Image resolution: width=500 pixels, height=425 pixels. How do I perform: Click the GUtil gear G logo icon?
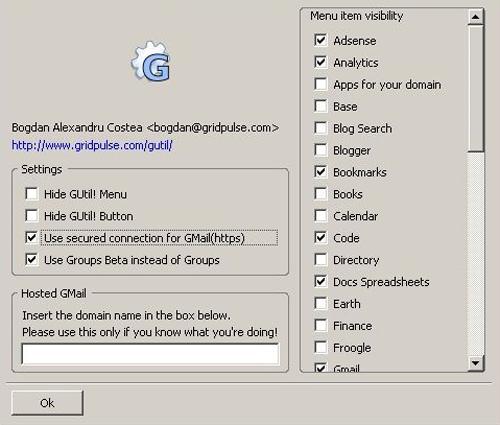(151, 61)
